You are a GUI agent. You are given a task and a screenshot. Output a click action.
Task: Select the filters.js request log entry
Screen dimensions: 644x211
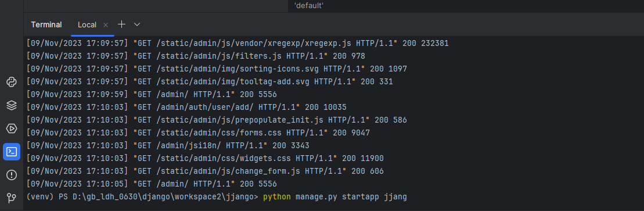pyautogui.click(x=196, y=56)
